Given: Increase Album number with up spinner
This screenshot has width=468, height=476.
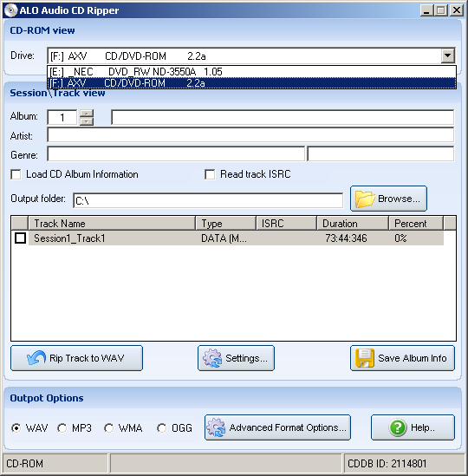Looking at the screenshot, I should 87,114.
